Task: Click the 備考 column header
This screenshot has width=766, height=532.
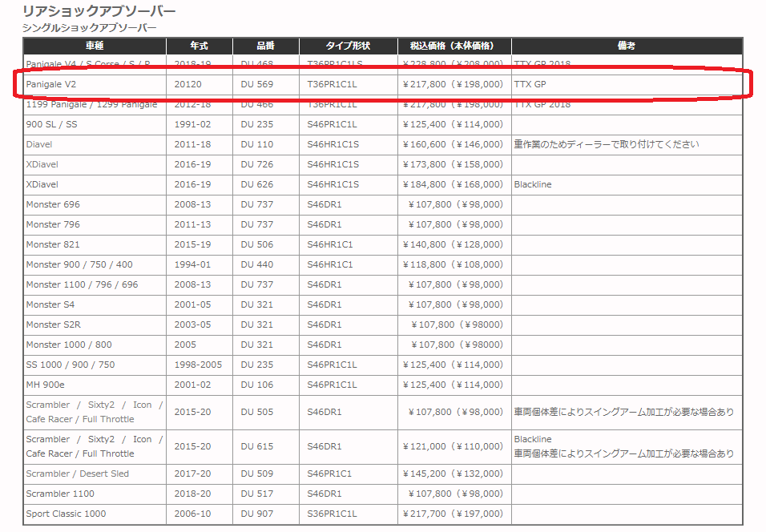Action: [x=627, y=46]
